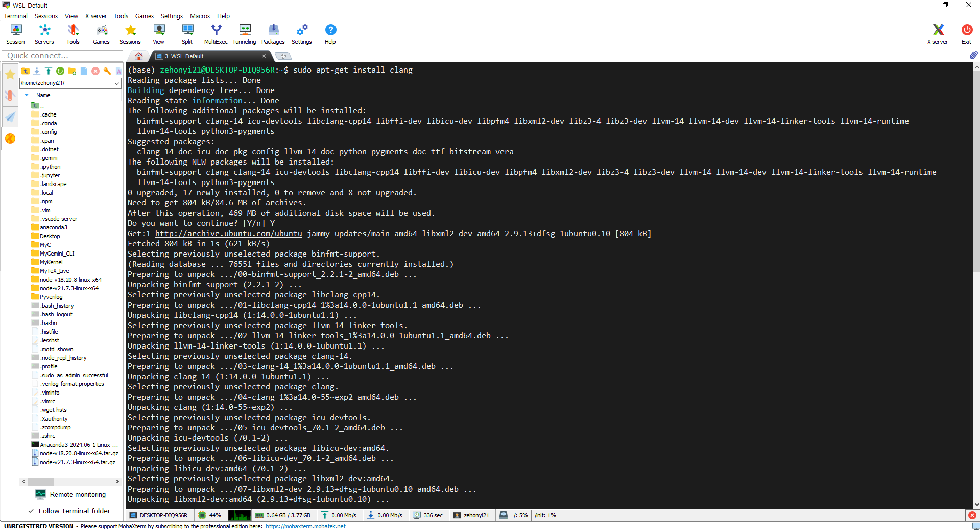Open the Settings gears toolbar icon
Image resolution: width=980 pixels, height=530 pixels.
[x=302, y=34]
